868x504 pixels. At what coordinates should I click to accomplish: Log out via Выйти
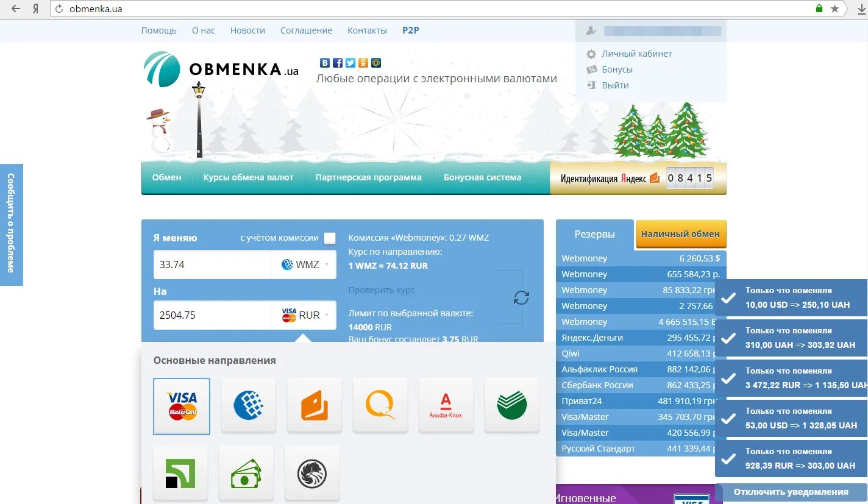pos(615,85)
